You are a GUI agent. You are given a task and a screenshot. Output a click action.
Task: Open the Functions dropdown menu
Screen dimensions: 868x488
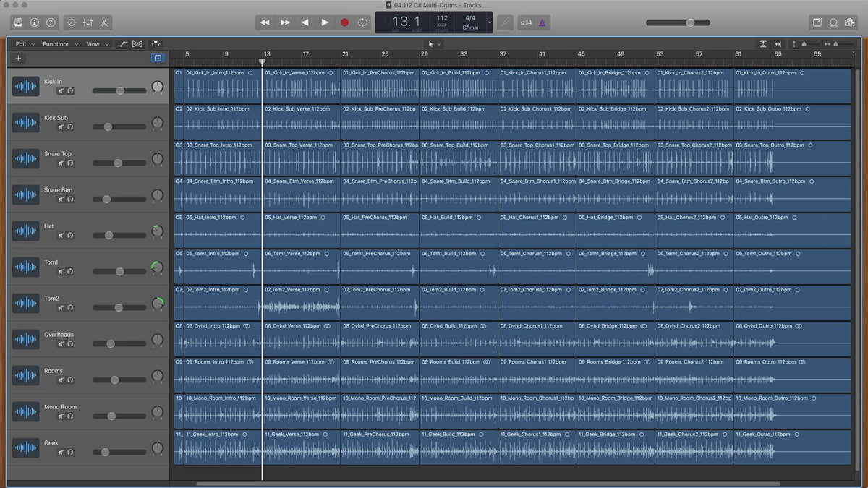[x=59, y=44]
